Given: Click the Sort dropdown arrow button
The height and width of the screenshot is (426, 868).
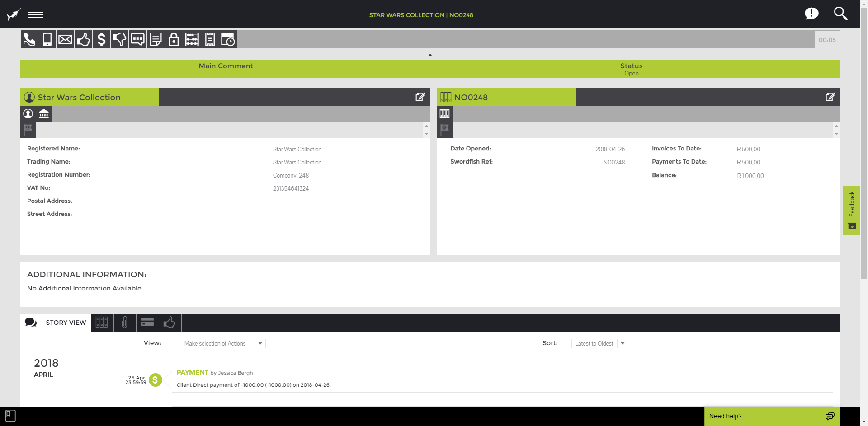Looking at the screenshot, I should pos(623,344).
